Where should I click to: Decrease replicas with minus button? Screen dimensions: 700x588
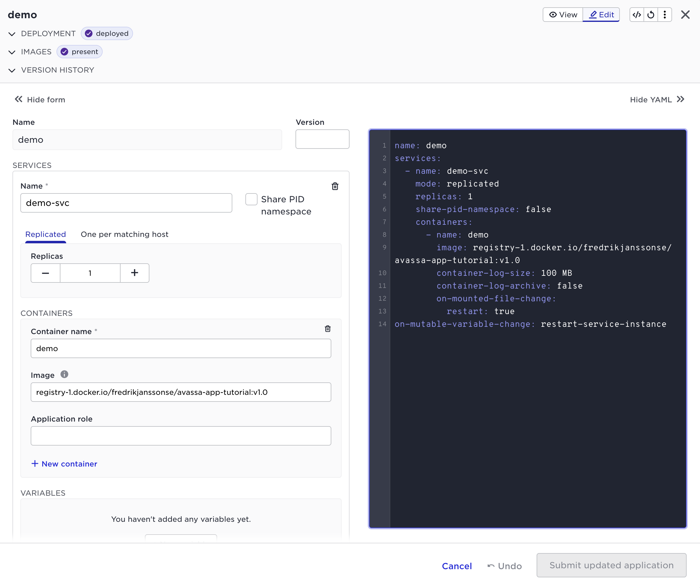[46, 273]
